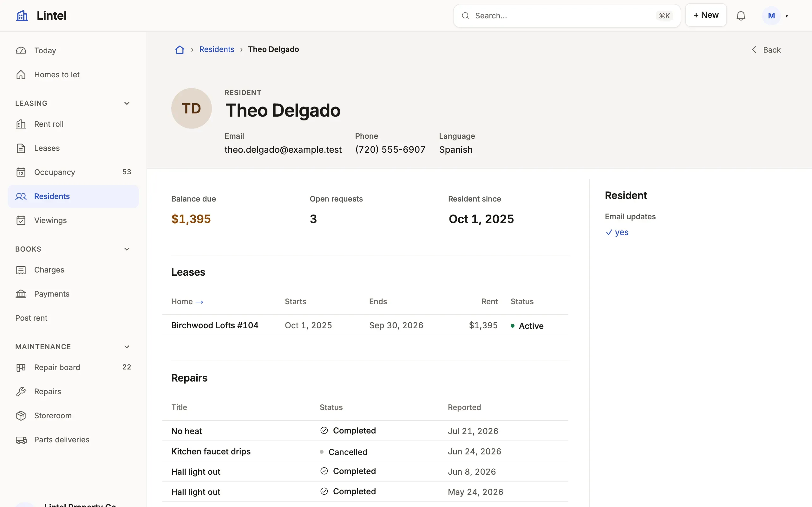Follow the Residents breadcrumb link
Screen dimensions: 812x507
(x=216, y=49)
